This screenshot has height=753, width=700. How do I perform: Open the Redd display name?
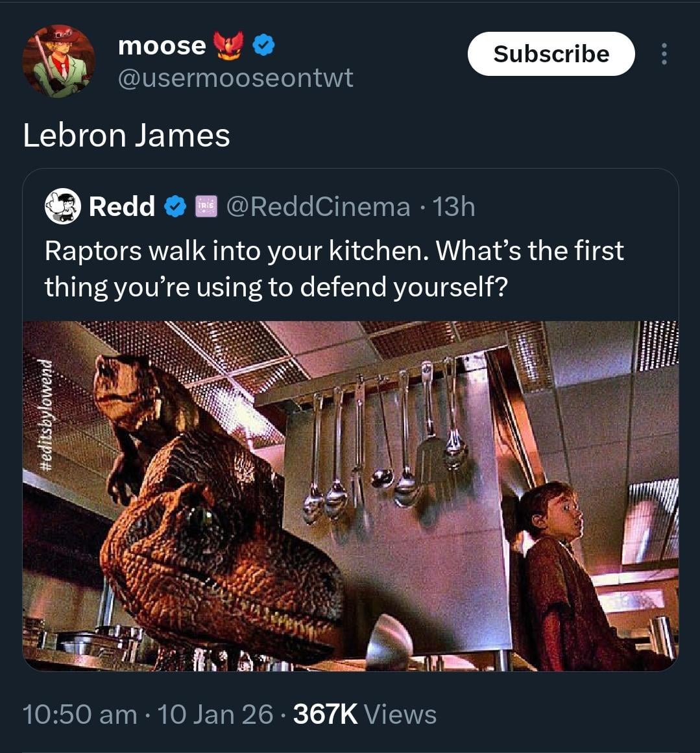121,206
